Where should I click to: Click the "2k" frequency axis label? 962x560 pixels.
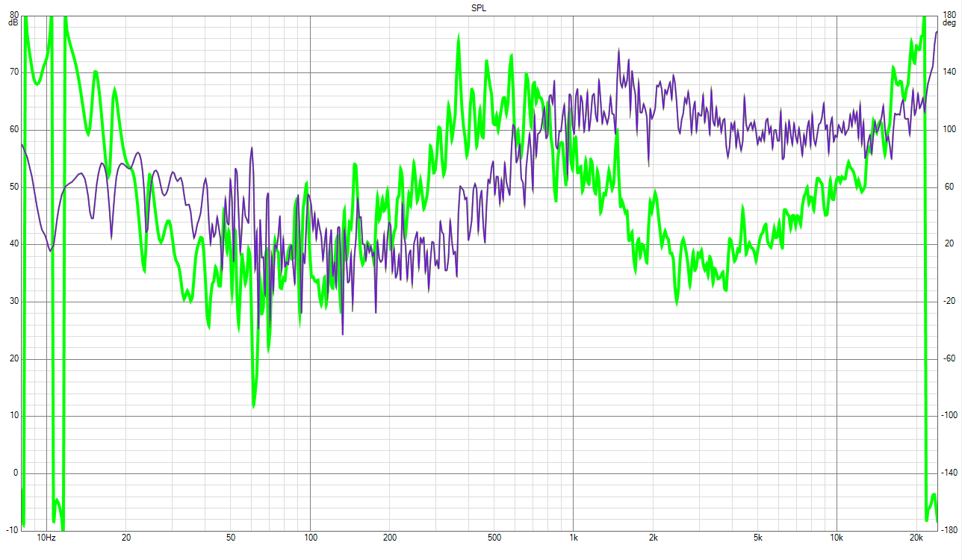[x=654, y=538]
